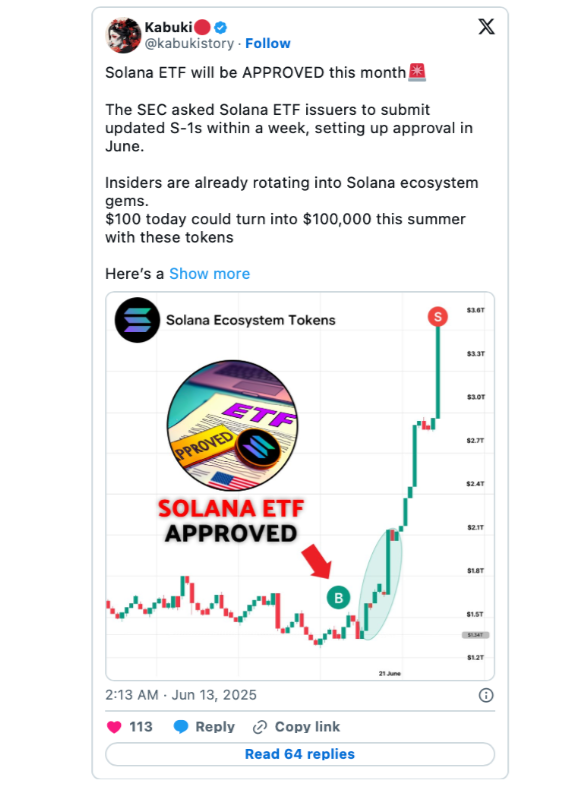Click the @kabukistory handle
The width and height of the screenshot is (581, 786).
point(189,44)
